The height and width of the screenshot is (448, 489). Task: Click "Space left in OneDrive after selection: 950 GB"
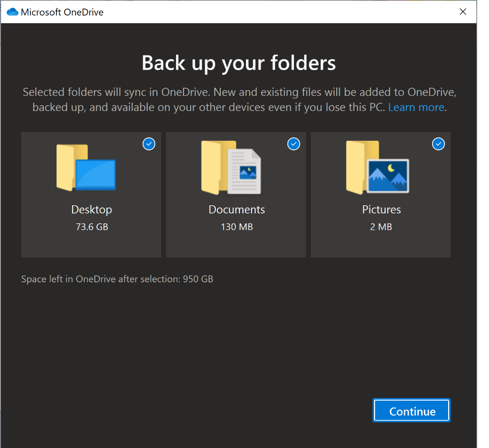tap(117, 279)
